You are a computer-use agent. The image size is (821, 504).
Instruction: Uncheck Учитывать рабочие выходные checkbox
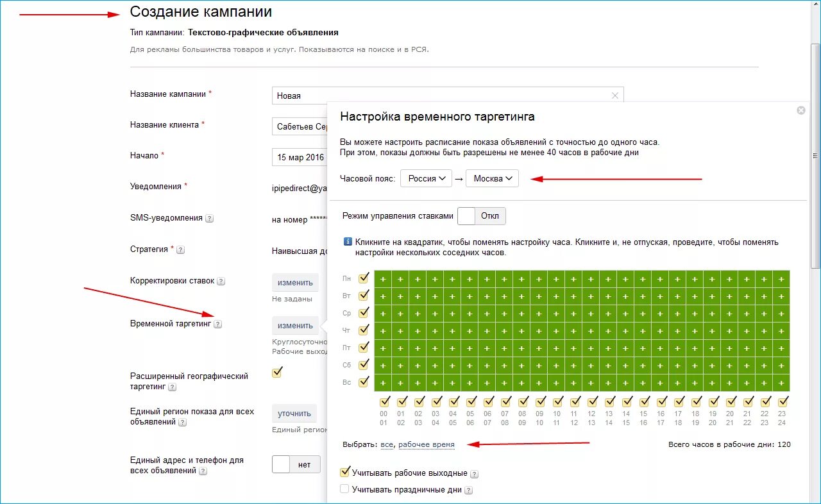coord(345,473)
